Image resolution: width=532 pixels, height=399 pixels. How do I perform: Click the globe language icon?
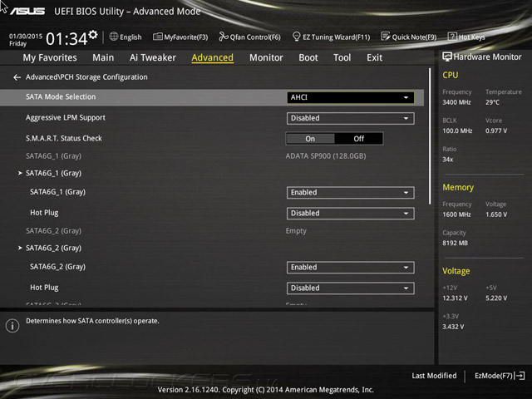pos(114,37)
